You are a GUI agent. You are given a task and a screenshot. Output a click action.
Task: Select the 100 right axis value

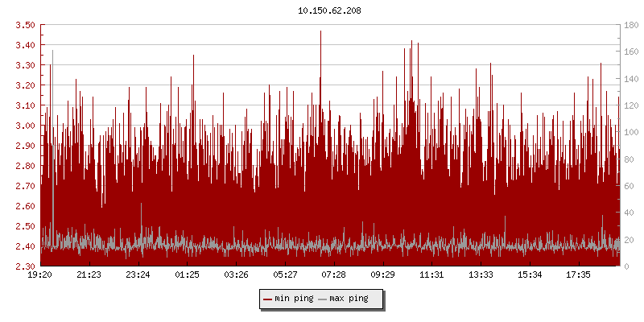631,132
